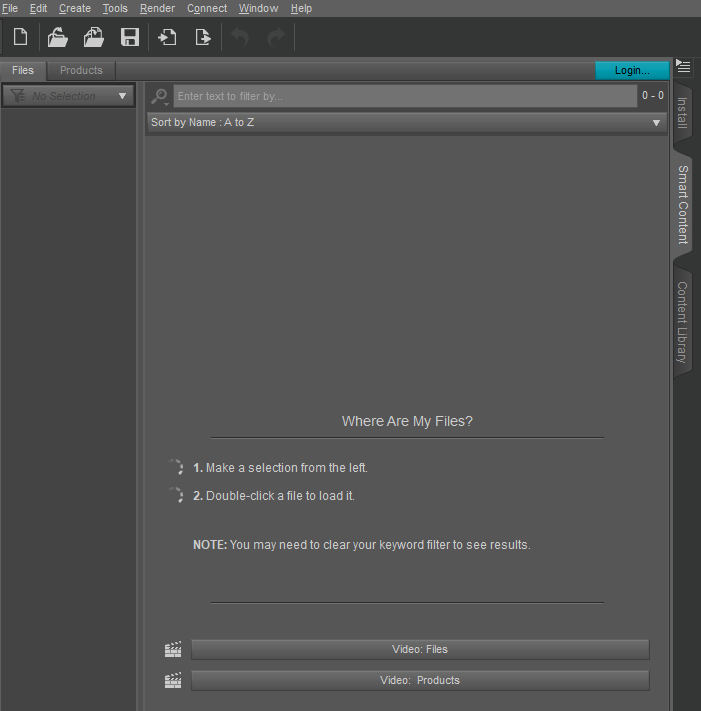Viewport: 701px width, 711px height.
Task: Open the File menu
Action: 10,8
